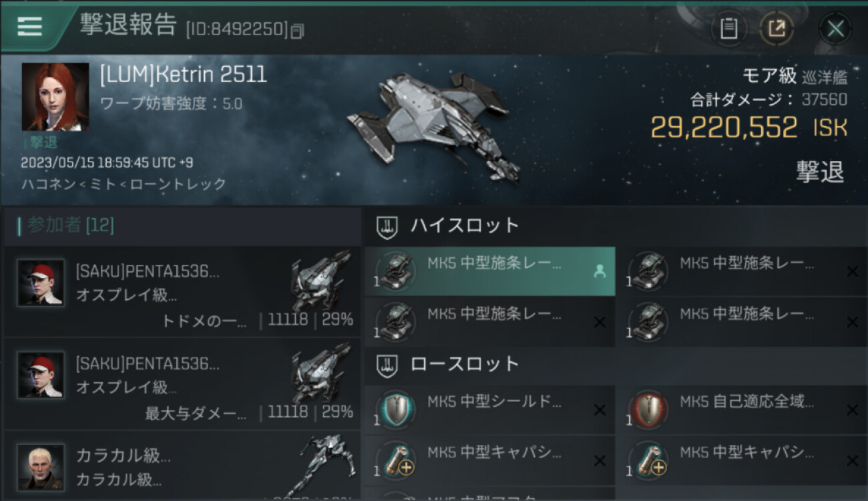
Task: Click MK5 medium shield module icon
Action: tap(397, 409)
